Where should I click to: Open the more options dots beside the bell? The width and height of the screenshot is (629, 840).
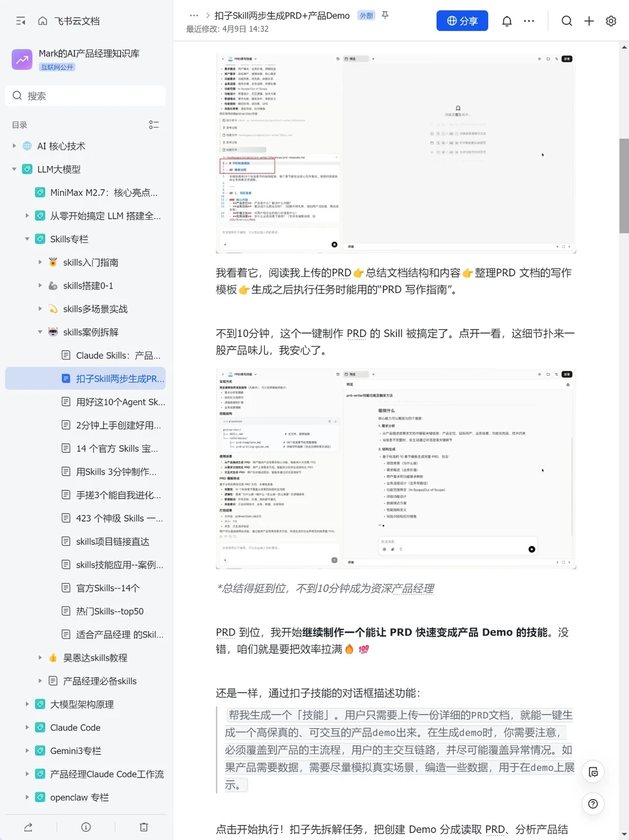pos(529,21)
